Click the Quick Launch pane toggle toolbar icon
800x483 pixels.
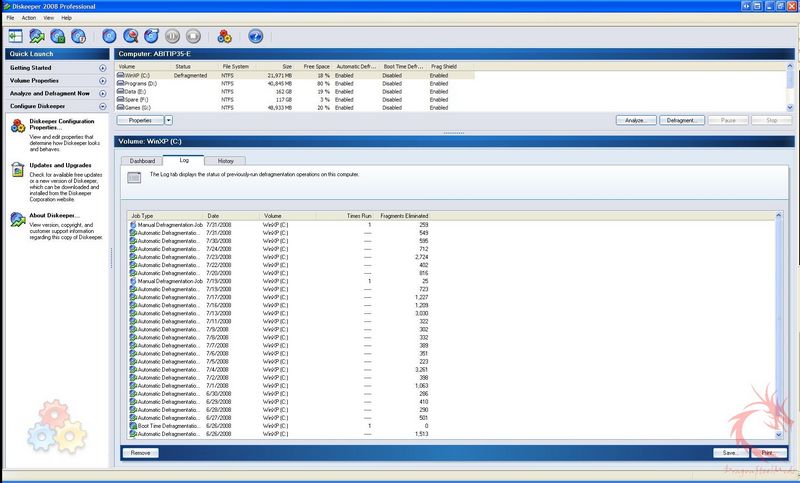tap(15, 36)
